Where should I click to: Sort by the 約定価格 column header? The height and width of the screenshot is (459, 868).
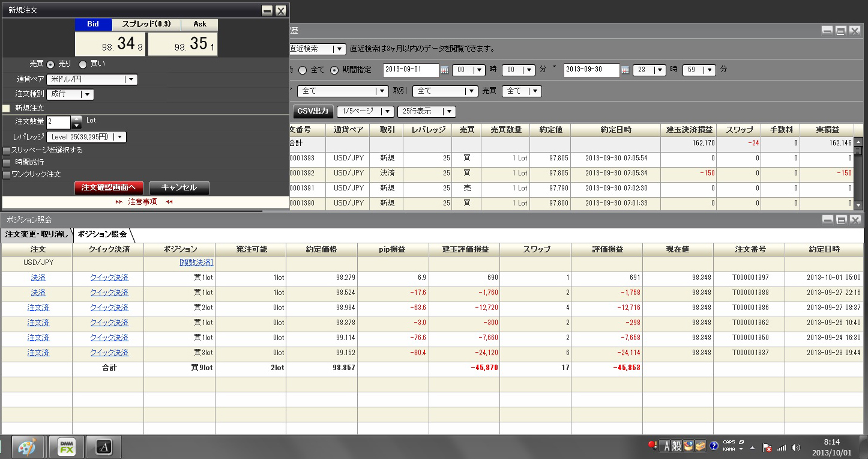pyautogui.click(x=322, y=249)
